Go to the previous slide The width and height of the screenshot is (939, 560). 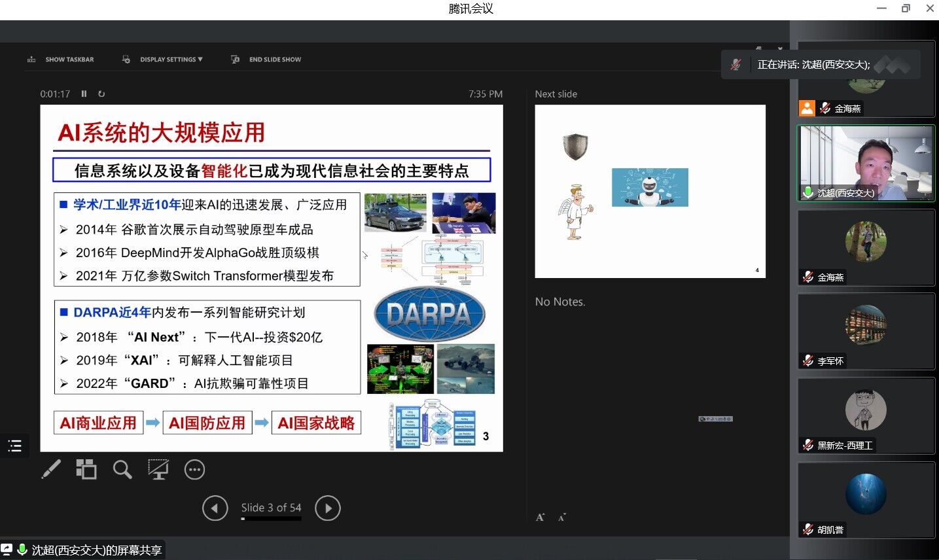click(215, 508)
